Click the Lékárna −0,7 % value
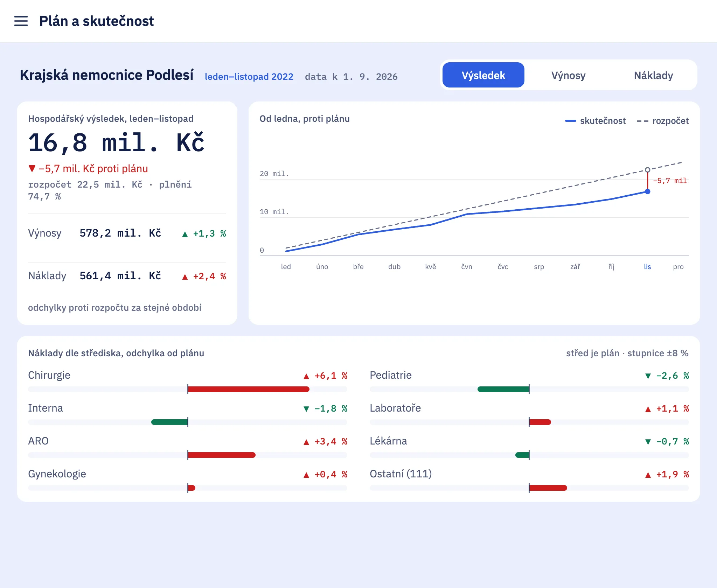Image resolution: width=717 pixels, height=588 pixels. tap(667, 441)
